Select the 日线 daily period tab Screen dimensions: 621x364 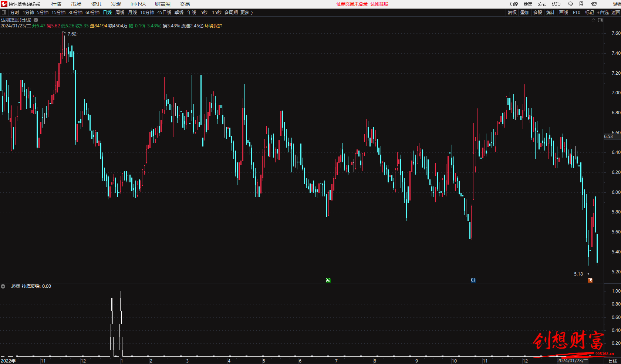point(107,13)
